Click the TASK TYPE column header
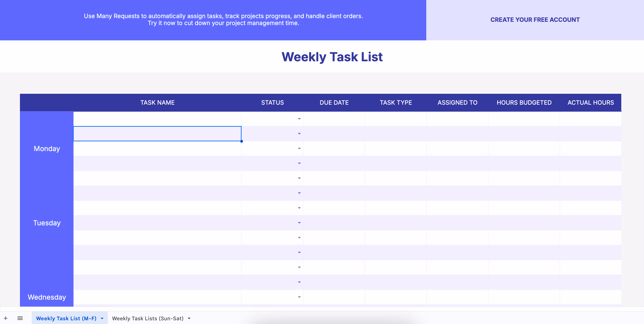The image size is (644, 324). click(x=396, y=103)
